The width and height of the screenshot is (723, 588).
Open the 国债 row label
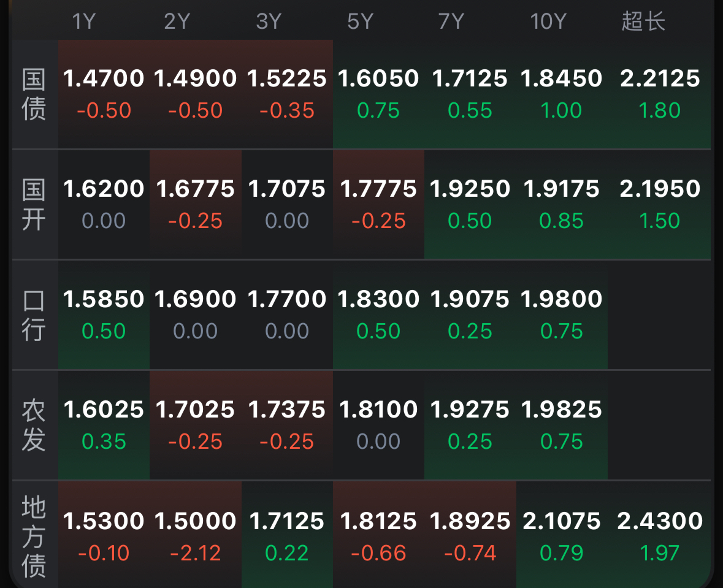[x=34, y=94]
